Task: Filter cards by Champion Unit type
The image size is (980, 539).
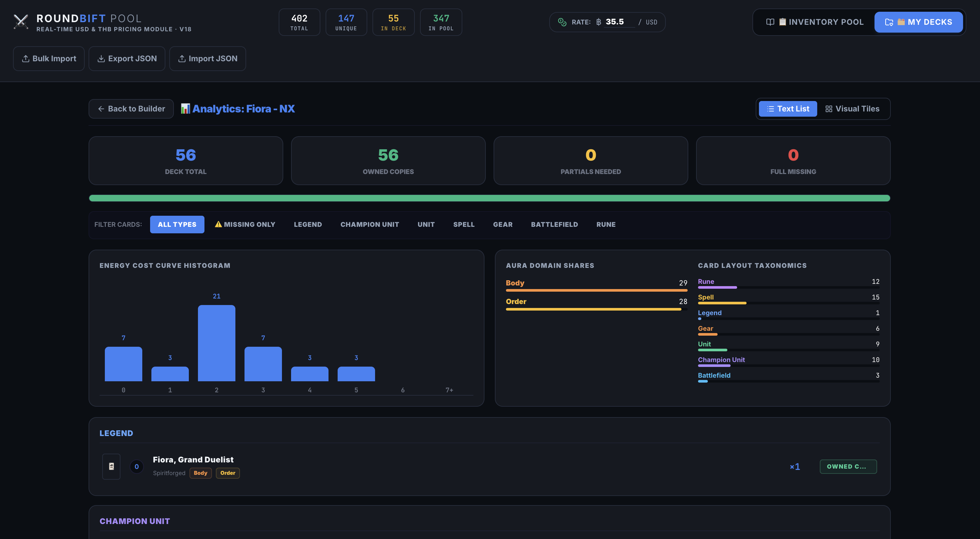Action: (370, 225)
